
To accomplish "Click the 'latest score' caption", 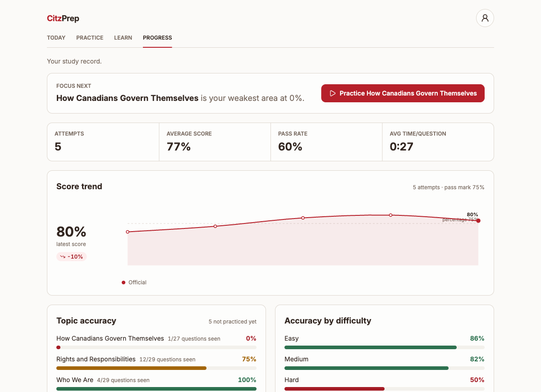I will click(71, 244).
